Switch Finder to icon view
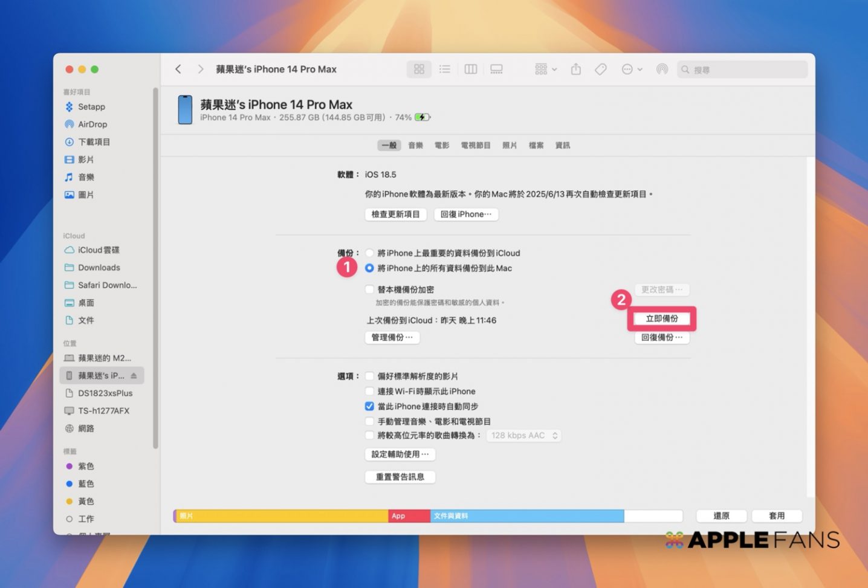Image resolution: width=868 pixels, height=588 pixels. point(419,69)
